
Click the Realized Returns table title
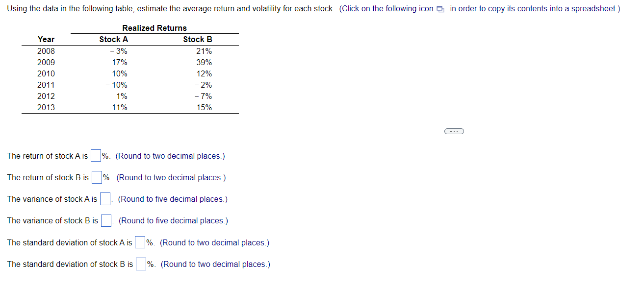coord(155,28)
